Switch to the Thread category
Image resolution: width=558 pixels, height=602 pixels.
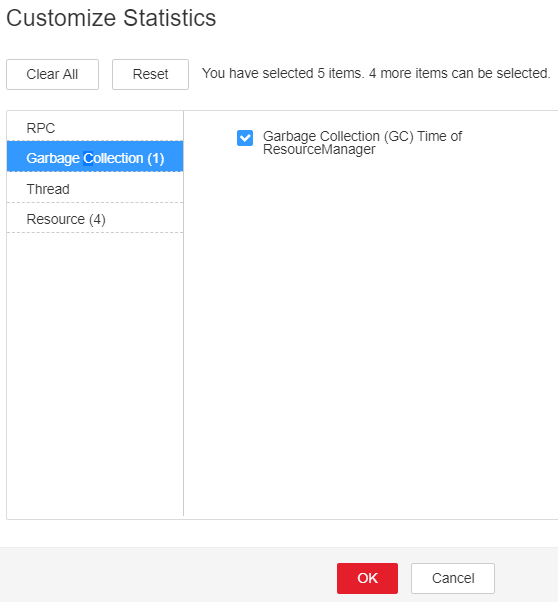coord(95,189)
